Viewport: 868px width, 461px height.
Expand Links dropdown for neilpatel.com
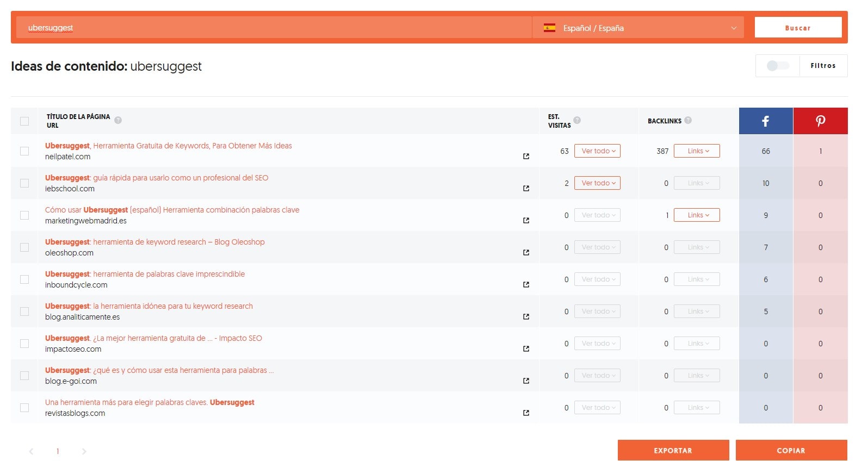pos(697,151)
